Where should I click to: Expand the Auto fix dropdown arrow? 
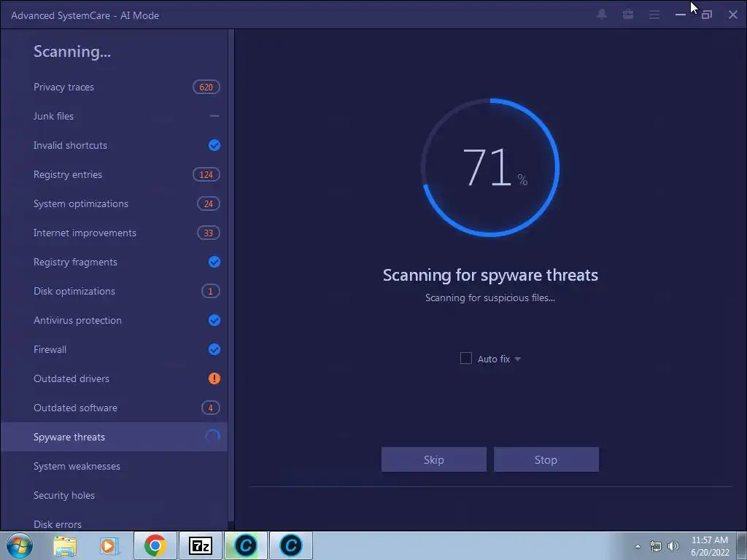517,359
